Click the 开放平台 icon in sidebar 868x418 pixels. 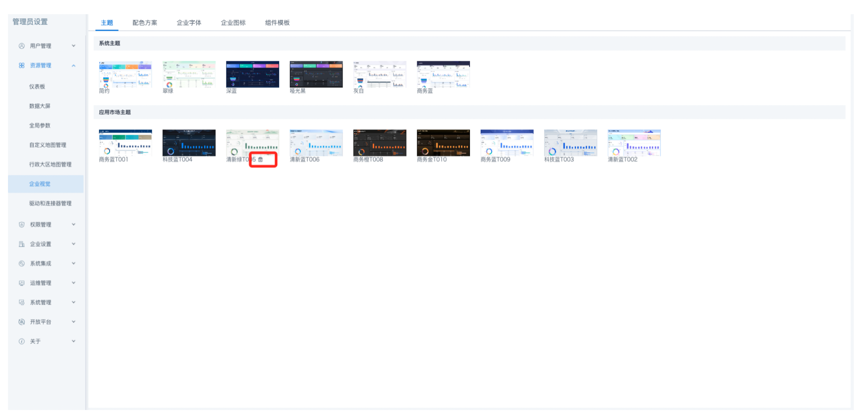click(x=21, y=322)
